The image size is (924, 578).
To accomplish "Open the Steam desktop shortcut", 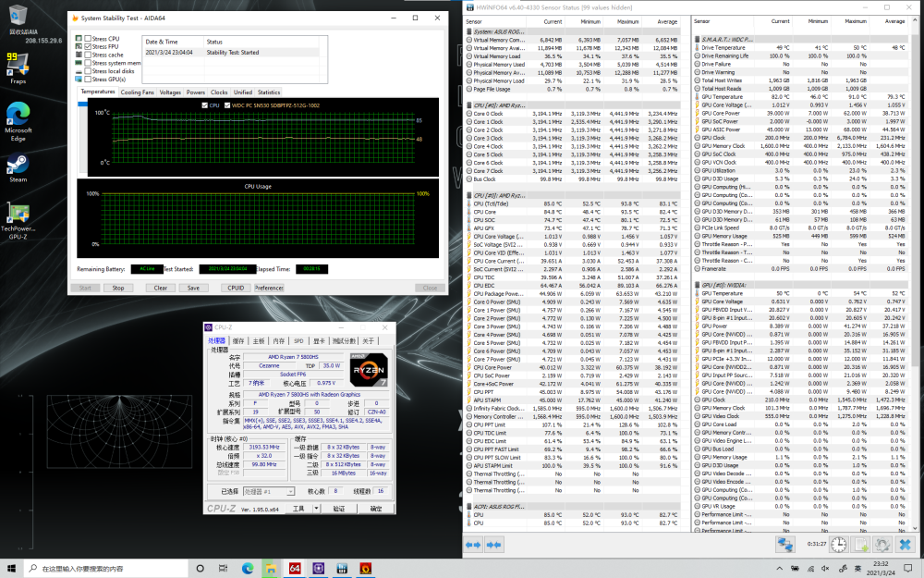I will point(17,165).
